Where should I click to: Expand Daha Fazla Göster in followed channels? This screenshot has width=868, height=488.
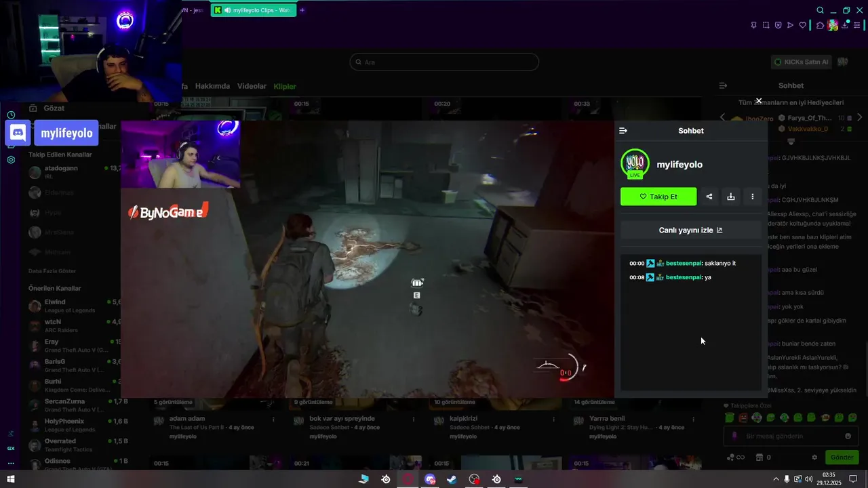52,270
